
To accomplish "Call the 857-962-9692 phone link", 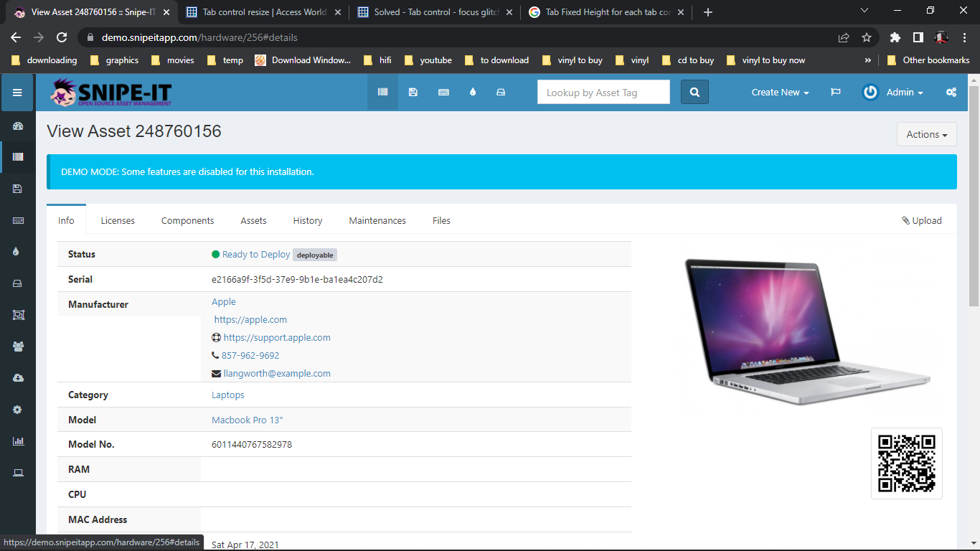I will (x=250, y=355).
